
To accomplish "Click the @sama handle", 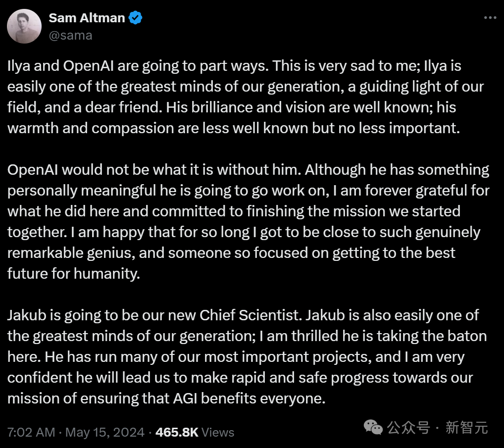I will (70, 35).
